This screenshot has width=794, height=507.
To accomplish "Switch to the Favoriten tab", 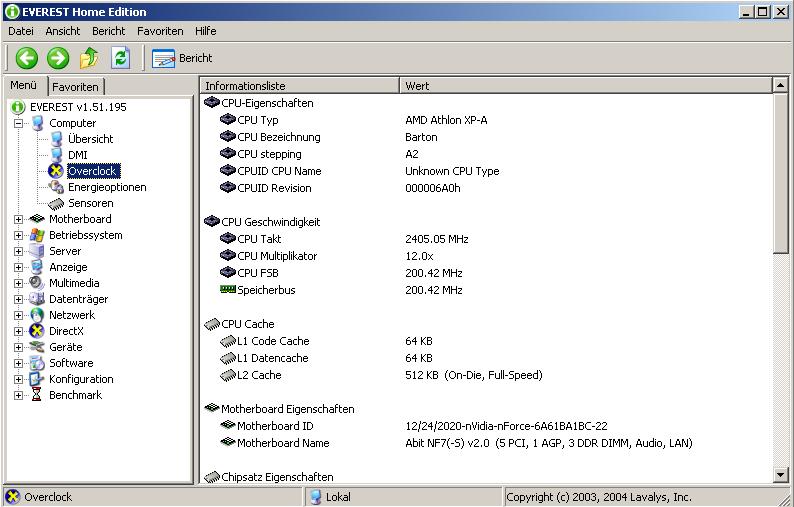I will click(x=75, y=87).
